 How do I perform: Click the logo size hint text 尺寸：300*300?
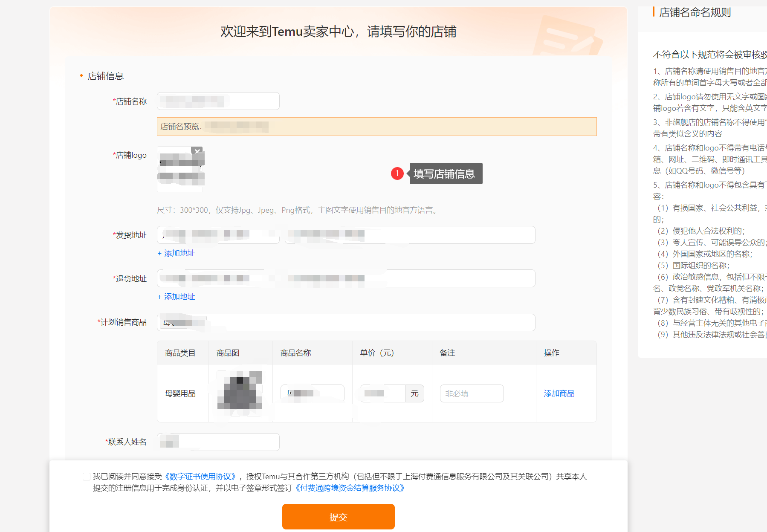(x=297, y=210)
